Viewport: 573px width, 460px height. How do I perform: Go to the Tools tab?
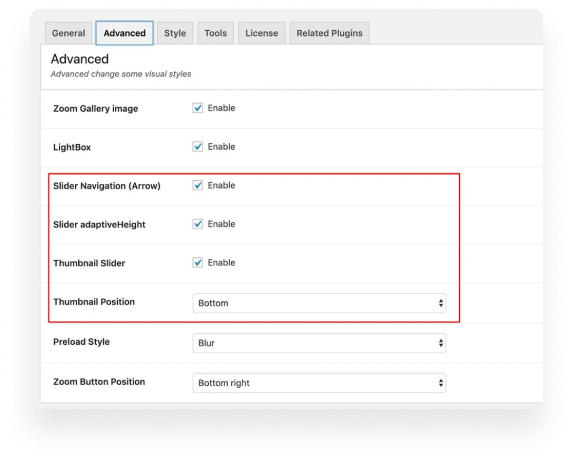coord(216,33)
